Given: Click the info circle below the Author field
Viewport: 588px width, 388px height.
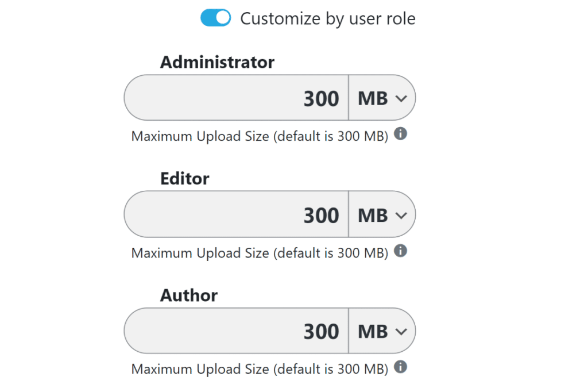Looking at the screenshot, I should click(x=401, y=367).
